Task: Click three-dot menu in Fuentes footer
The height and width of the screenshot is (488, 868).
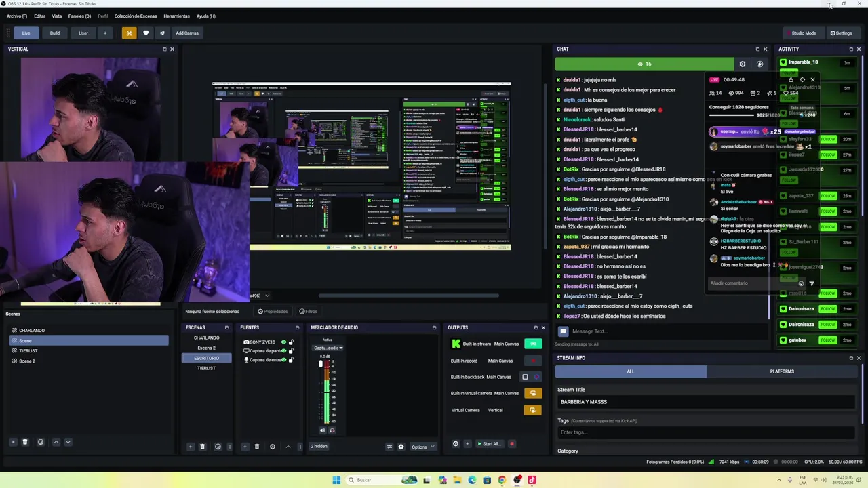Action: [300, 447]
